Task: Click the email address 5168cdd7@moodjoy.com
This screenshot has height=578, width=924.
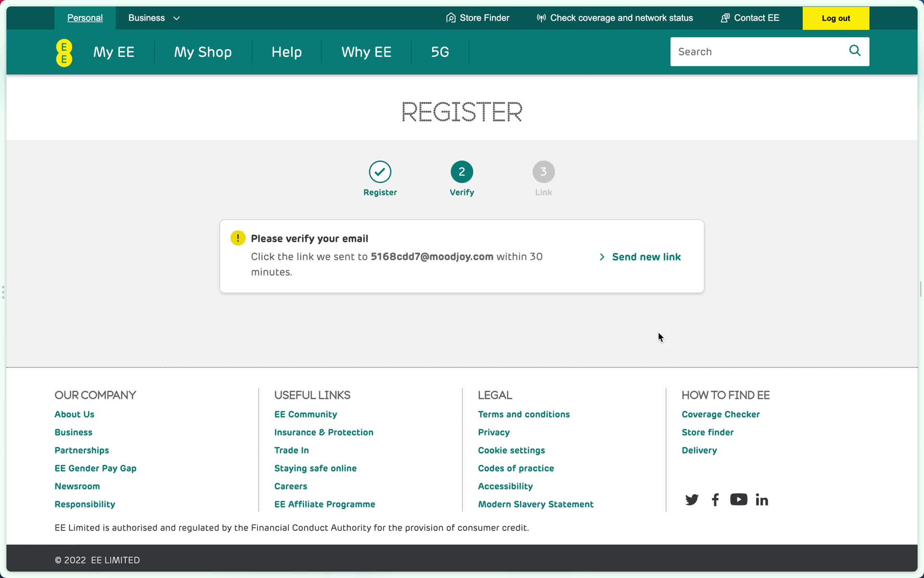Action: [432, 257]
